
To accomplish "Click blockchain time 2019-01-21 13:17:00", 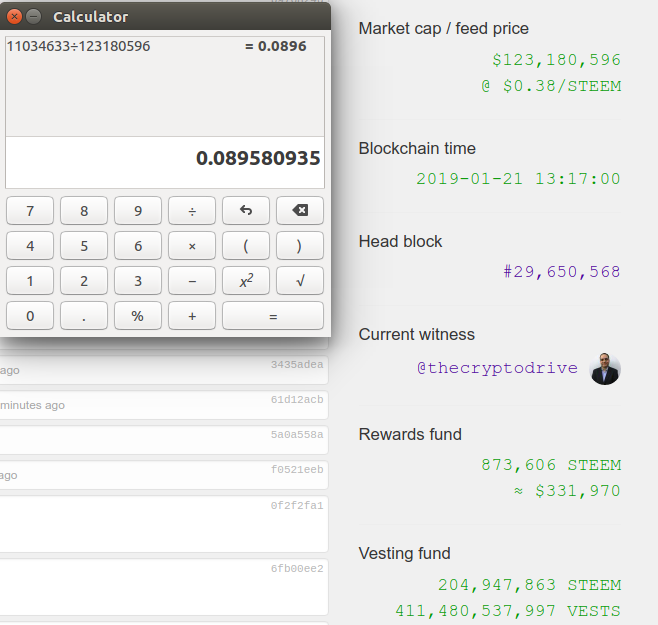I will point(518,179).
